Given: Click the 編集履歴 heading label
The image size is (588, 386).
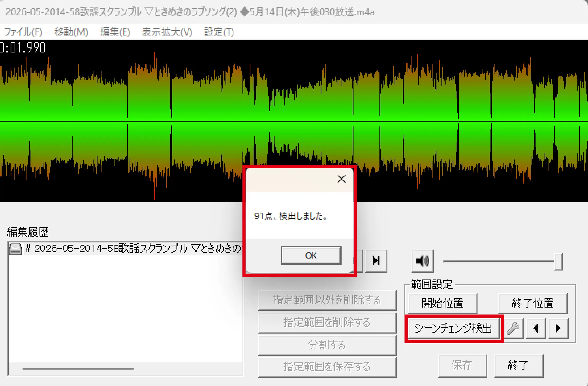Looking at the screenshot, I should [x=28, y=232].
